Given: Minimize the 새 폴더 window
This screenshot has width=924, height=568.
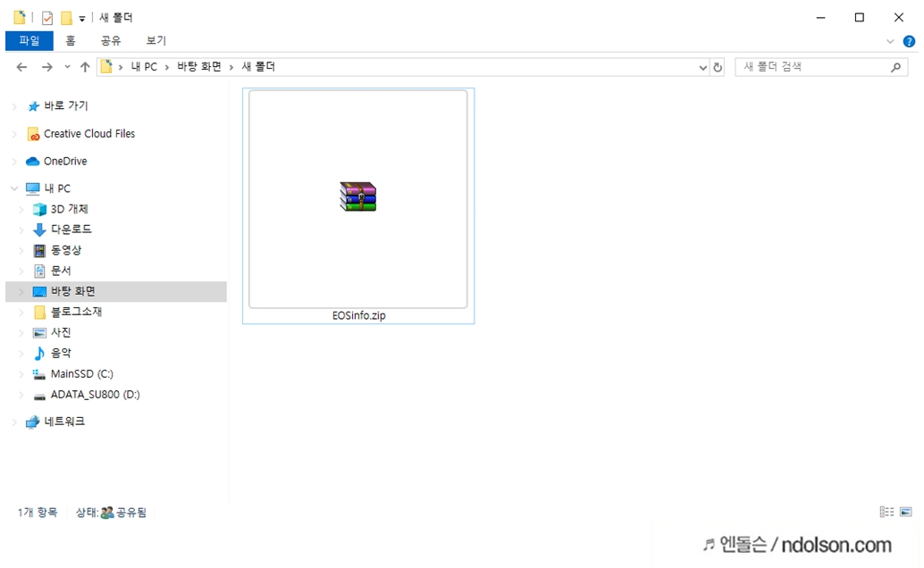Looking at the screenshot, I should 820,18.
